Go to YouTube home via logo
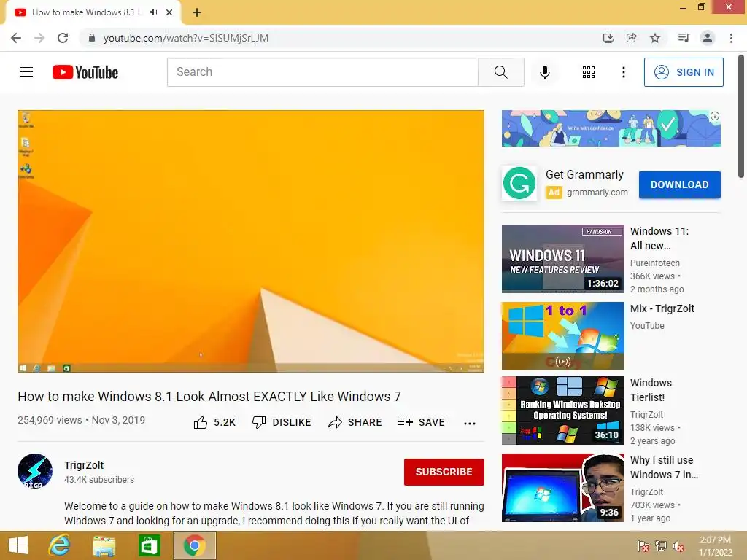This screenshot has width=747, height=560. [x=85, y=72]
